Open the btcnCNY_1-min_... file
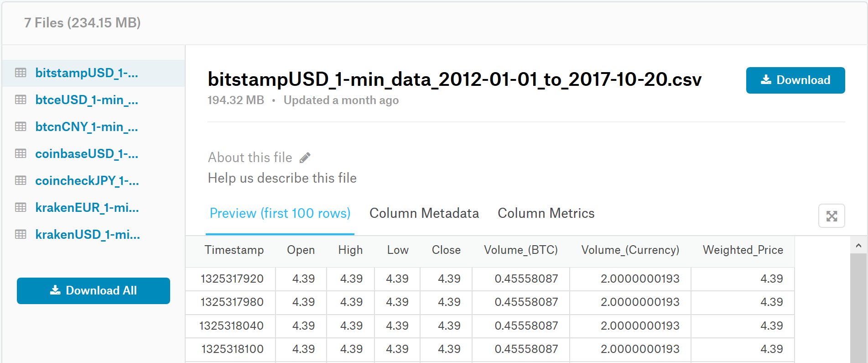The height and width of the screenshot is (363, 868). coord(87,127)
